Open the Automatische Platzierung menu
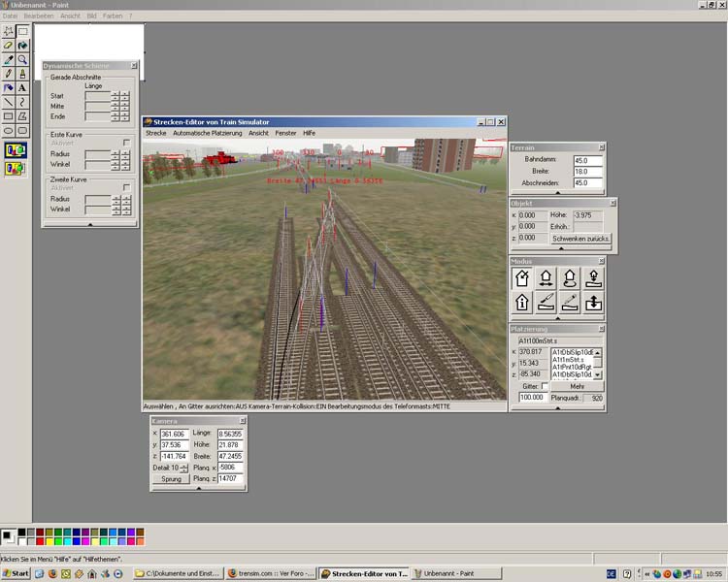728x582 pixels. (x=208, y=133)
